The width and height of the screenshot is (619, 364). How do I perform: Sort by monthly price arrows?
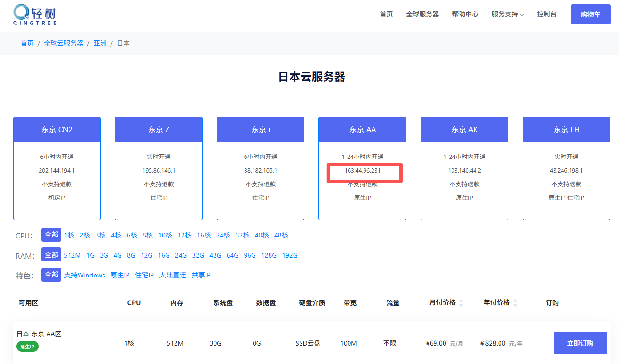pyautogui.click(x=461, y=303)
